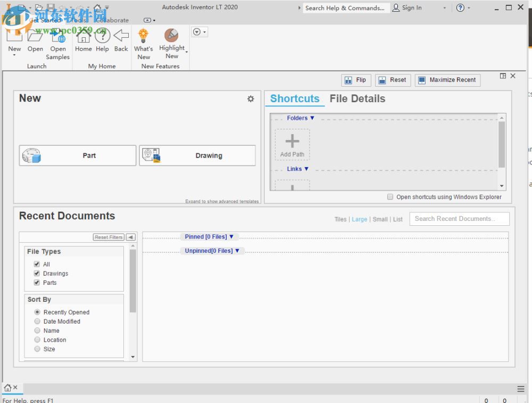Select the Date Modified sort option

[37, 322]
